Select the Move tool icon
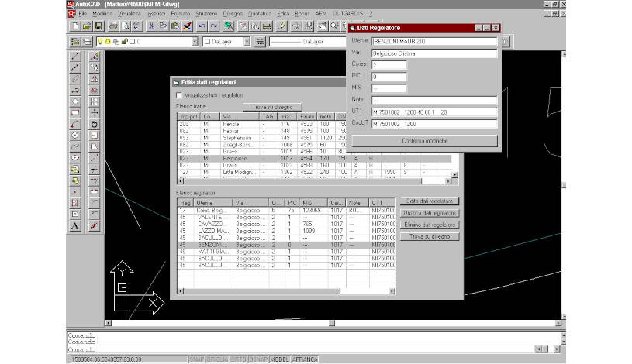 click(95, 112)
